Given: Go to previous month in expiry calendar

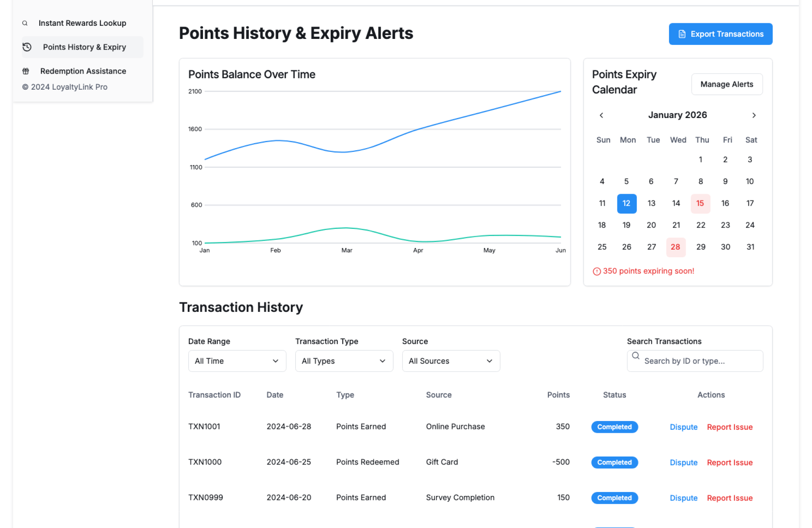Looking at the screenshot, I should tap(601, 115).
